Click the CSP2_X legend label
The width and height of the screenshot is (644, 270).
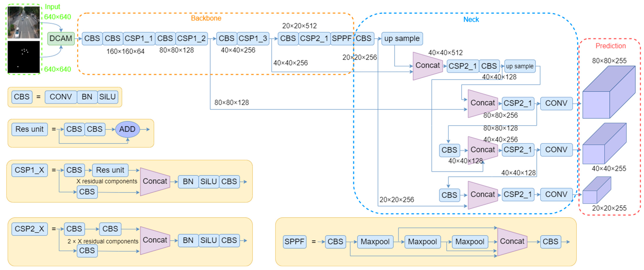pos(29,229)
